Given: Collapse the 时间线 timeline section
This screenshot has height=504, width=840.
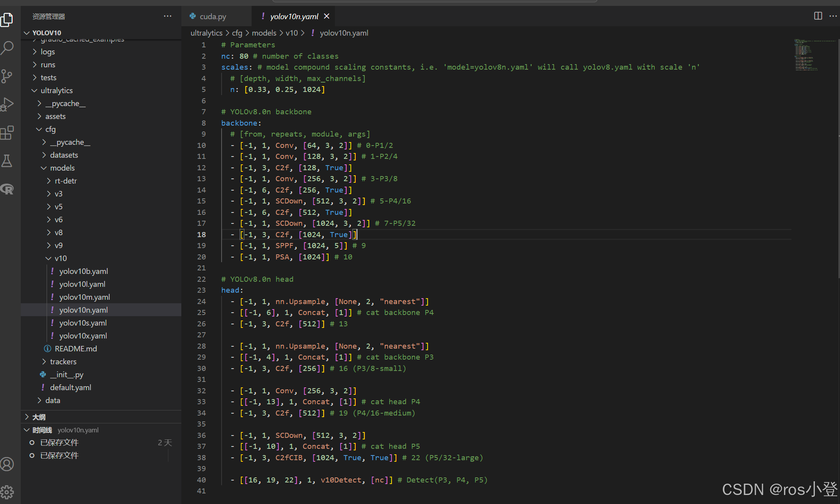Looking at the screenshot, I should point(101,430).
